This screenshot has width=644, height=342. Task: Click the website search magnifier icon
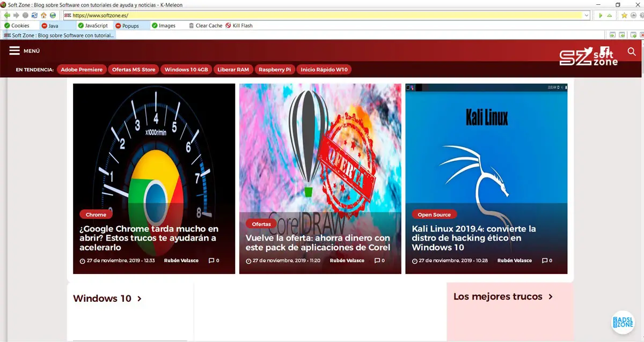point(632,51)
